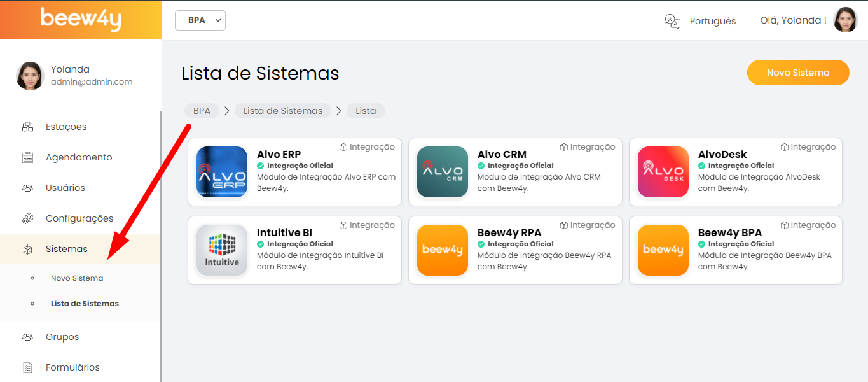Click the sidebar vertical scrollbar
This screenshot has width=868, height=382.
pyautogui.click(x=160, y=247)
